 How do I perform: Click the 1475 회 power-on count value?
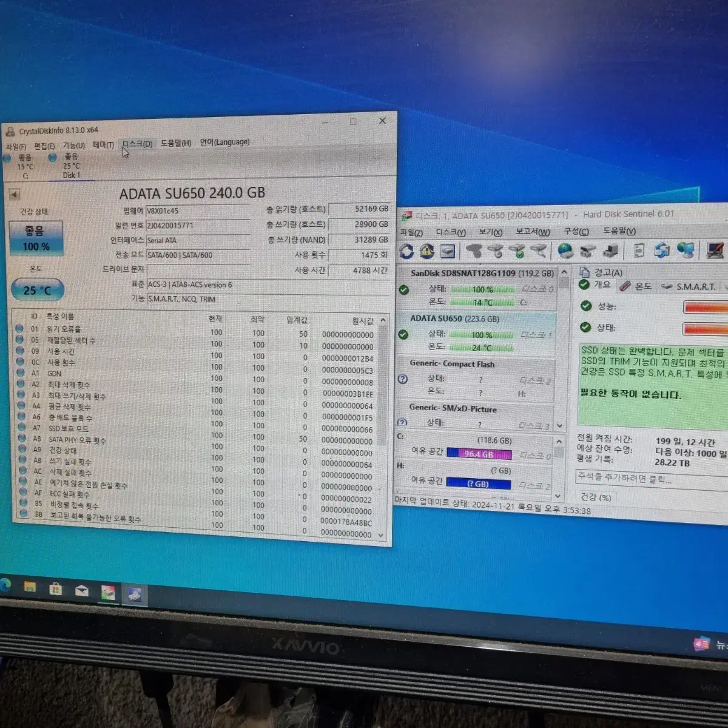coord(359,255)
